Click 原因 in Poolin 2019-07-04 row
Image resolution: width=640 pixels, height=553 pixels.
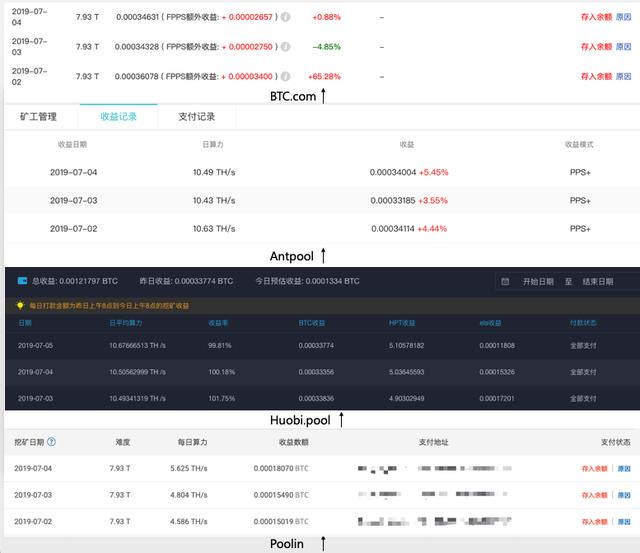pyautogui.click(x=624, y=469)
